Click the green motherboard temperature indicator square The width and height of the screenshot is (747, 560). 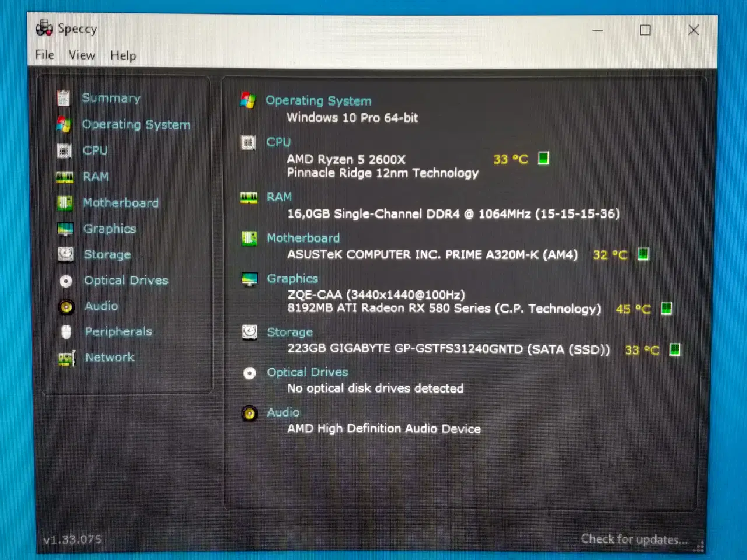(643, 254)
